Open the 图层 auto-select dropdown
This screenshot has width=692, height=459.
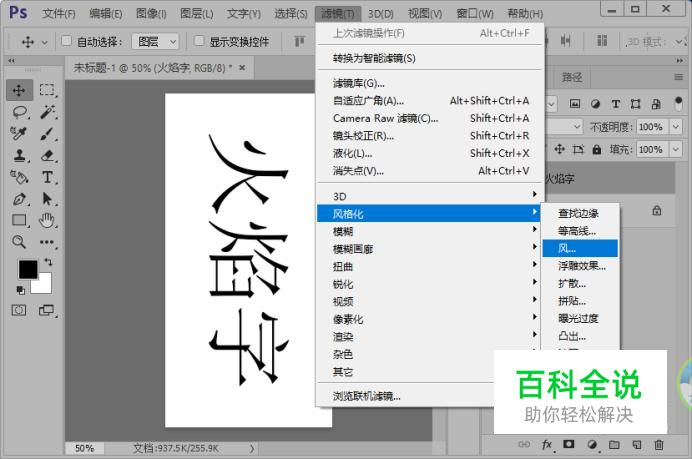pyautogui.click(x=155, y=42)
